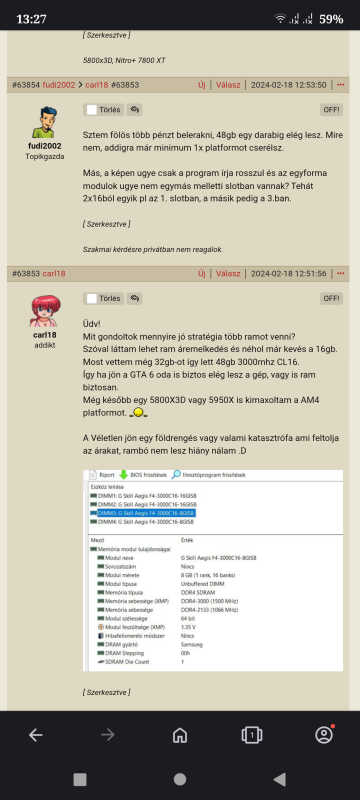The height and width of the screenshot is (800, 360).
Task: Open permalink #63854
Action: click(x=25, y=85)
